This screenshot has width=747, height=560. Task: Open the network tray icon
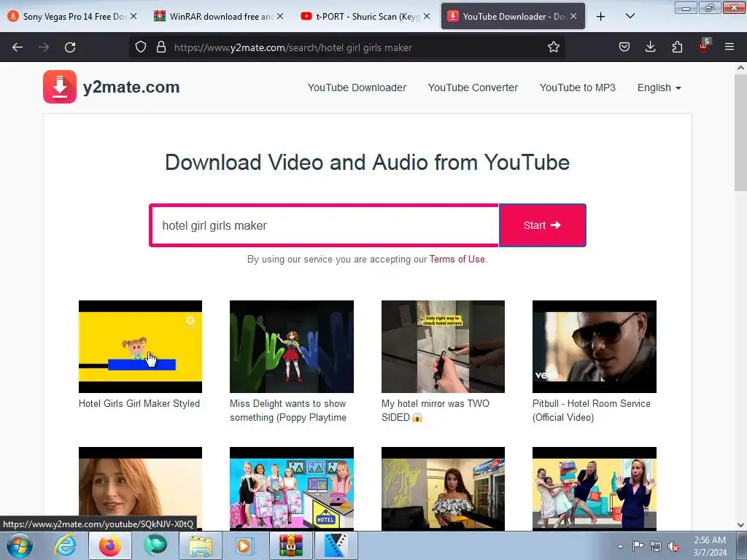point(656,546)
